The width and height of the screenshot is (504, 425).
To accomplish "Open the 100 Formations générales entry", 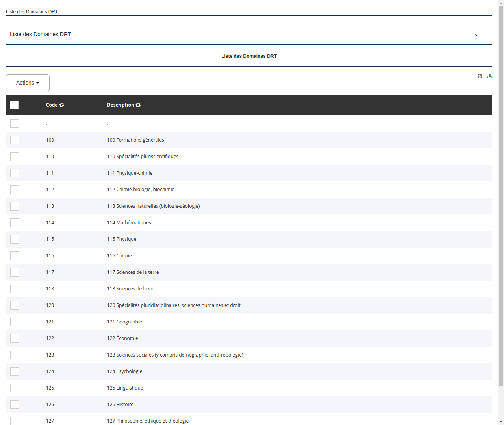I will [135, 140].
